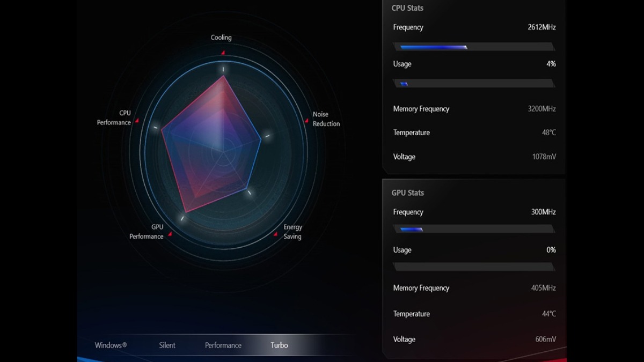Click the 606mV GPU voltage value
644x362 pixels.
coord(545,339)
